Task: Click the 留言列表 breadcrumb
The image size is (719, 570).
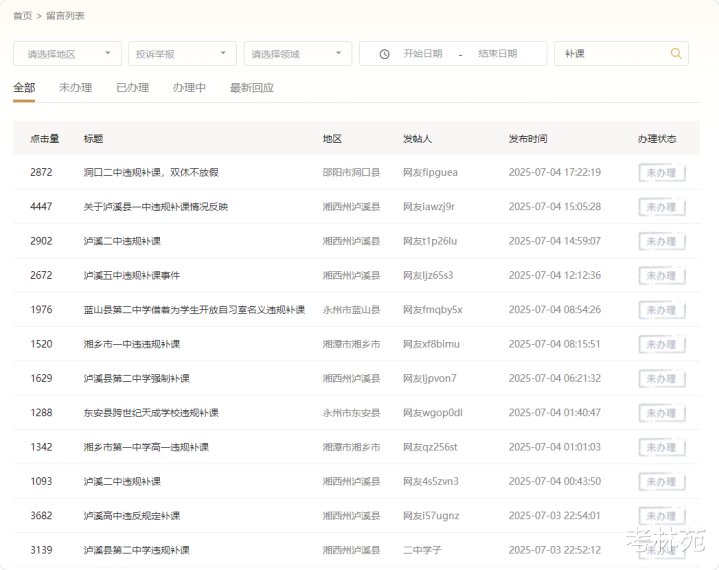Action: point(65,16)
